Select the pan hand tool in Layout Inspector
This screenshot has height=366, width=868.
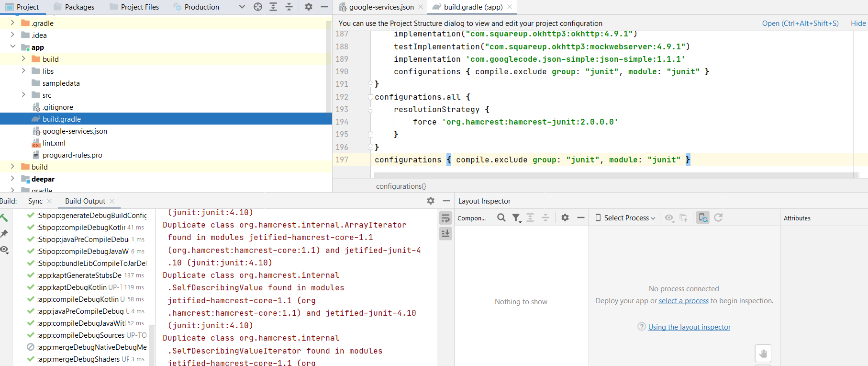(763, 354)
